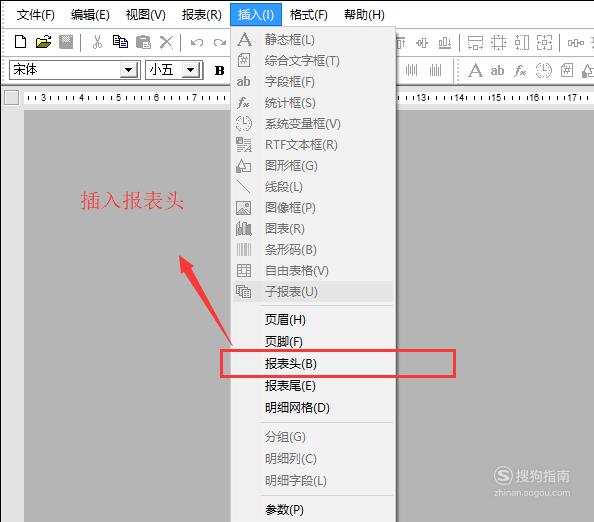
Task: Open the 格式(F) menu
Action: click(308, 15)
